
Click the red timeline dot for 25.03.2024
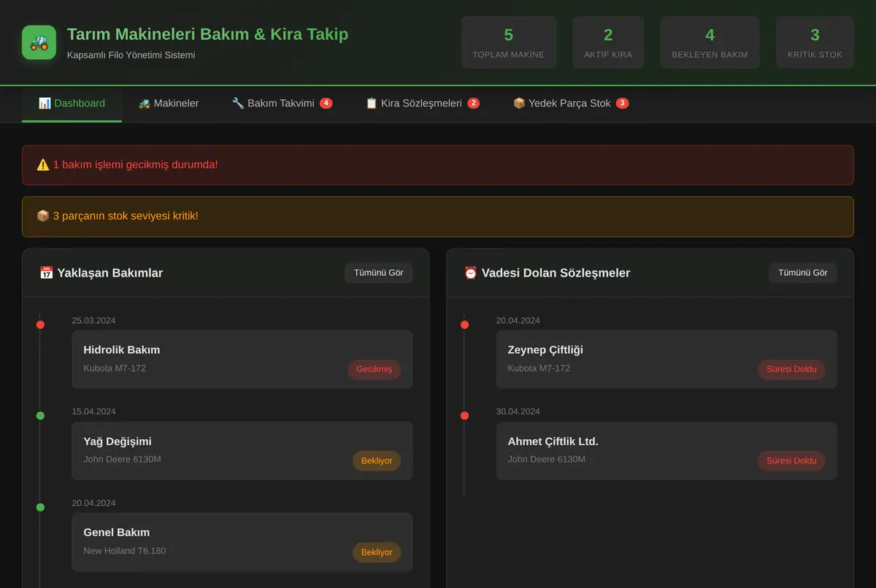(x=40, y=325)
